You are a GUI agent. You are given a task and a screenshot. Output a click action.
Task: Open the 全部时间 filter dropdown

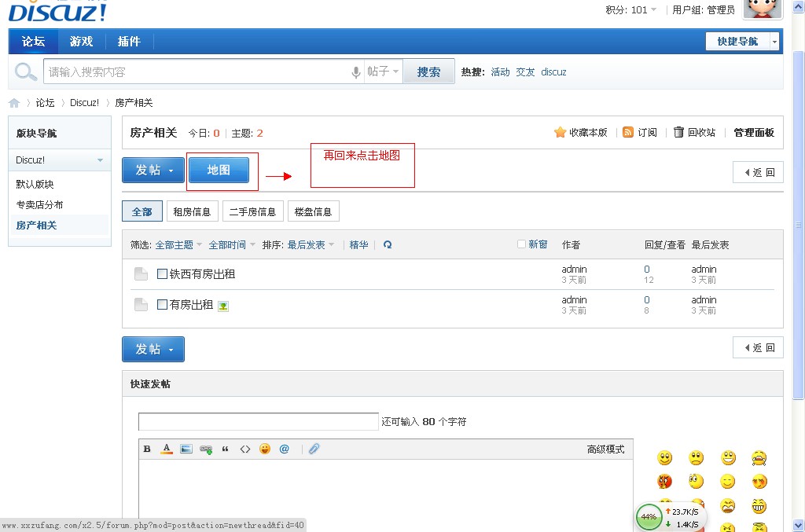tap(232, 244)
